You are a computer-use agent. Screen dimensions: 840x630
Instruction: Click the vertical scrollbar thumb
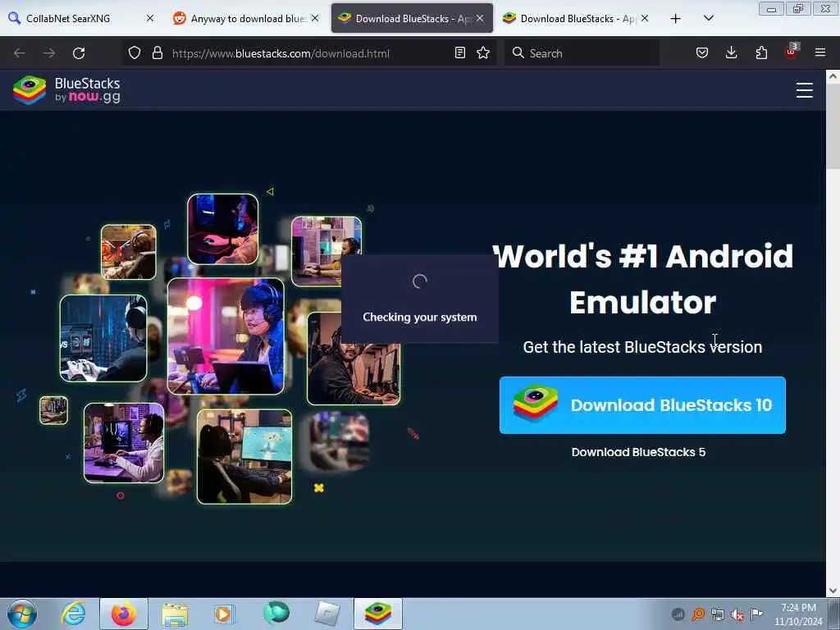tap(833, 126)
